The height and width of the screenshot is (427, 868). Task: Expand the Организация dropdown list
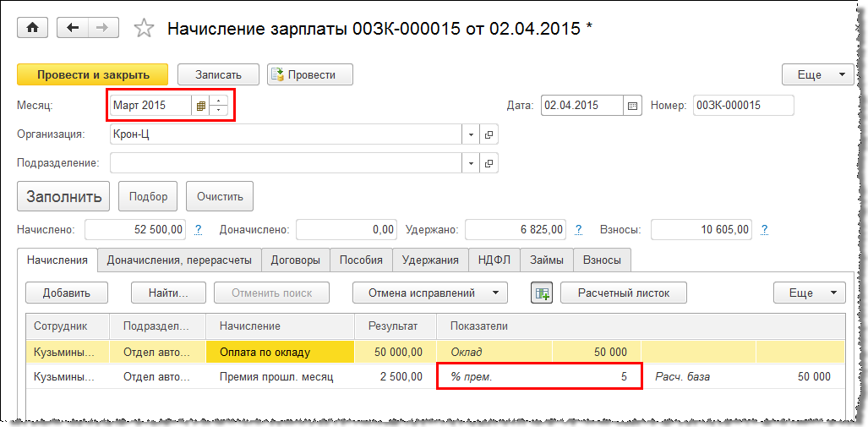[x=471, y=134]
